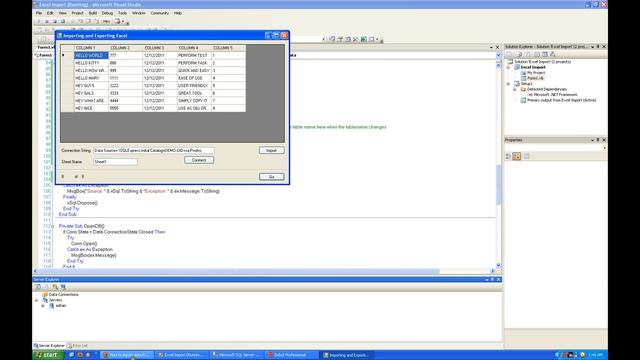Open Solution Explorer window position dropdown
Image resolution: width=640 pixels, height=360 pixels.
[593, 47]
